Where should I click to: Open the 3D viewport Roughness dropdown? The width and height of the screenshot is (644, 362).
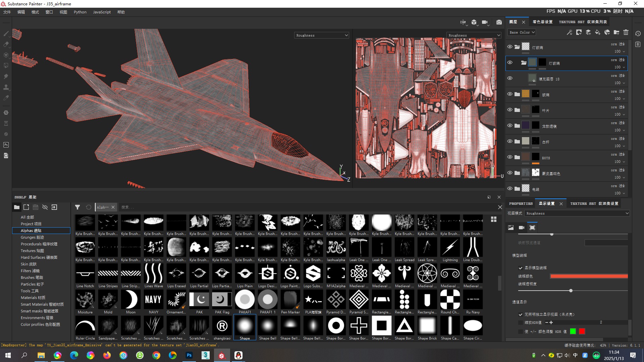click(322, 35)
